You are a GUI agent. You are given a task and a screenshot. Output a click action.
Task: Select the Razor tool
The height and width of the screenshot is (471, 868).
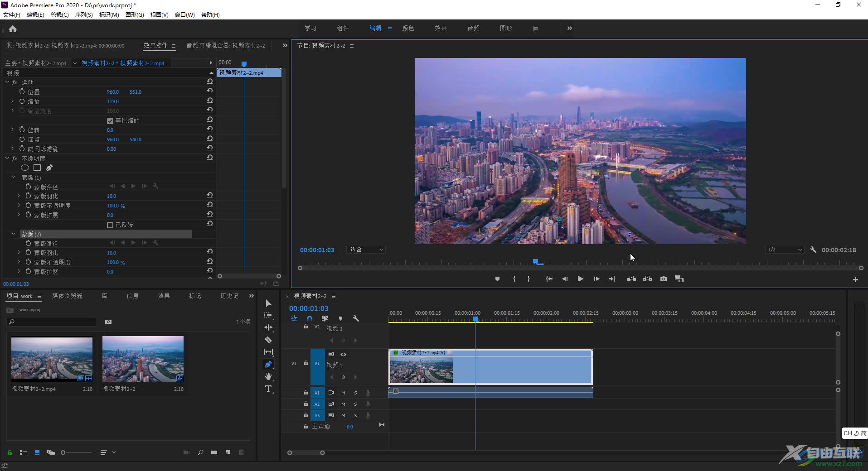click(268, 340)
